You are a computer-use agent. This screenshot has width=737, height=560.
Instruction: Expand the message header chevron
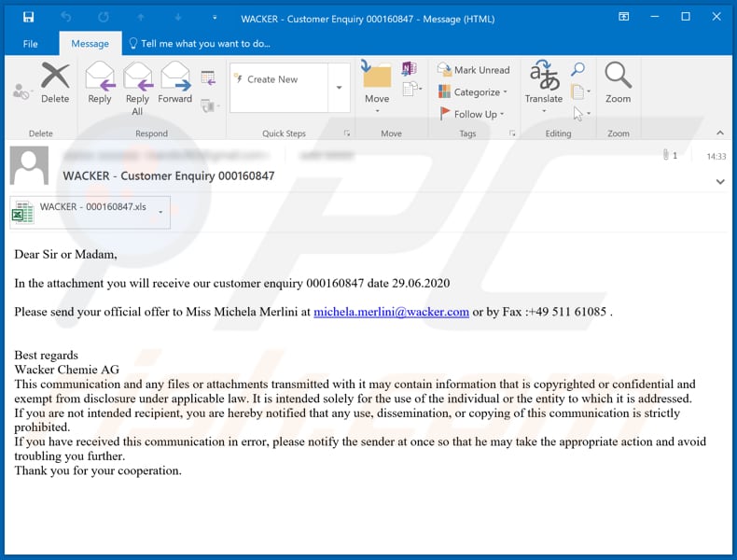[720, 181]
